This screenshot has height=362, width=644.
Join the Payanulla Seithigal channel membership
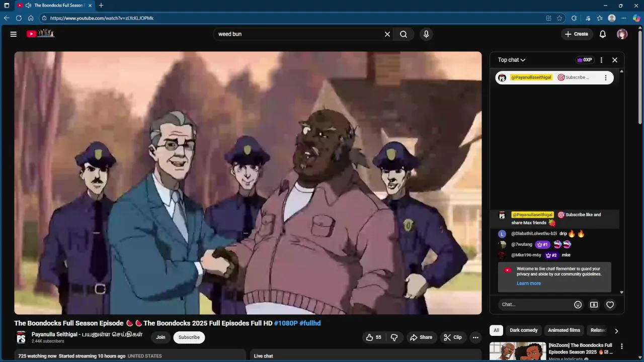click(x=160, y=337)
